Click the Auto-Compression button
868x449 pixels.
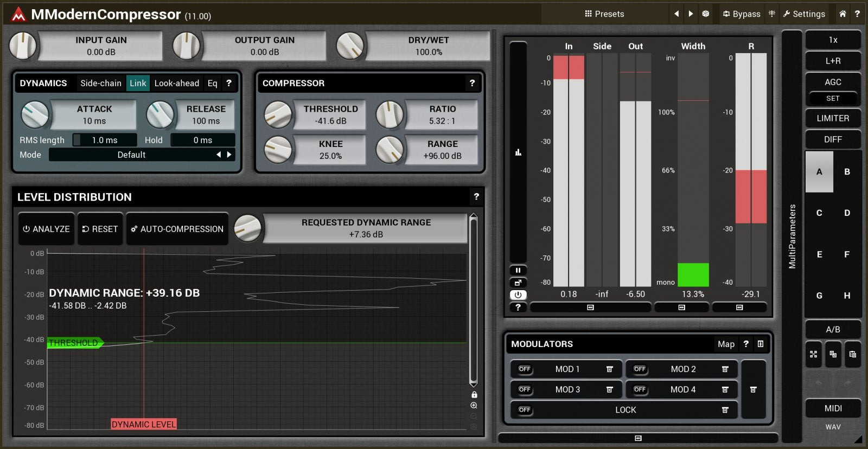pos(177,229)
